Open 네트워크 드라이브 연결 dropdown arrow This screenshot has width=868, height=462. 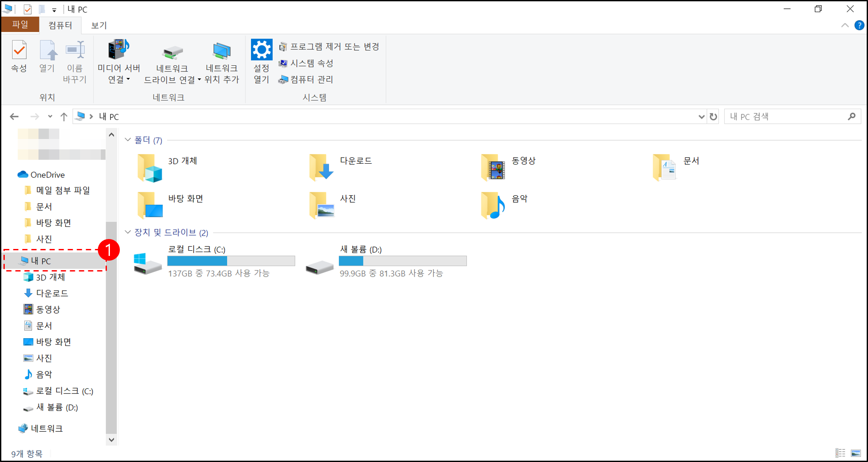coord(199,80)
